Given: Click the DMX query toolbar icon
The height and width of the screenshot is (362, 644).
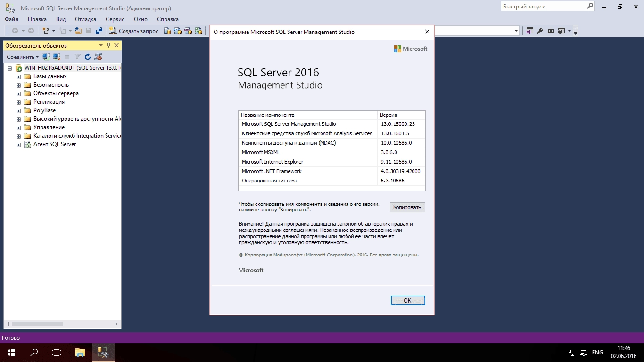Looking at the screenshot, I should click(188, 31).
